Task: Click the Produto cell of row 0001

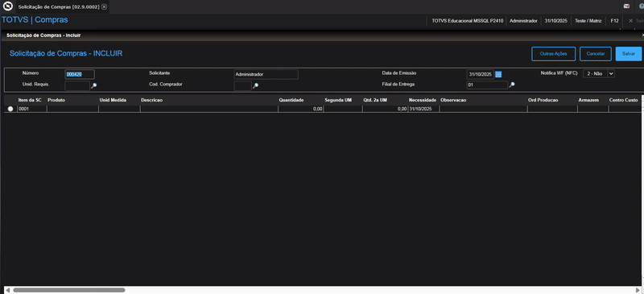Action: pos(72,109)
